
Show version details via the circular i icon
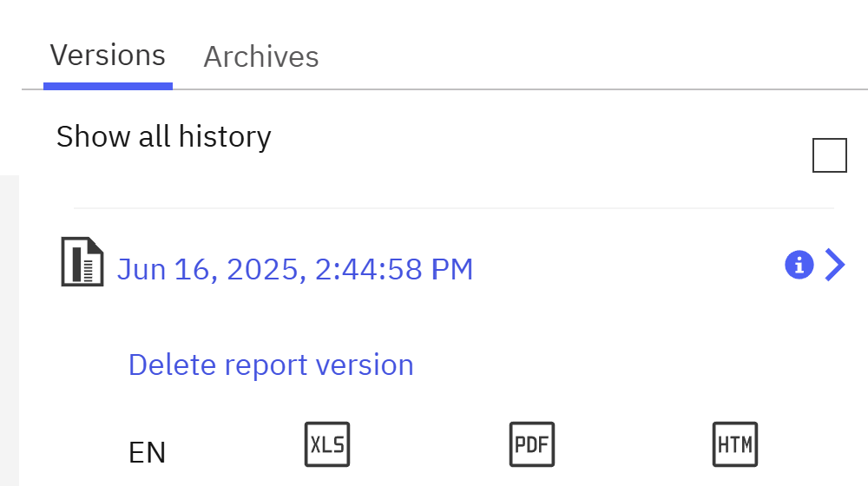tap(799, 265)
